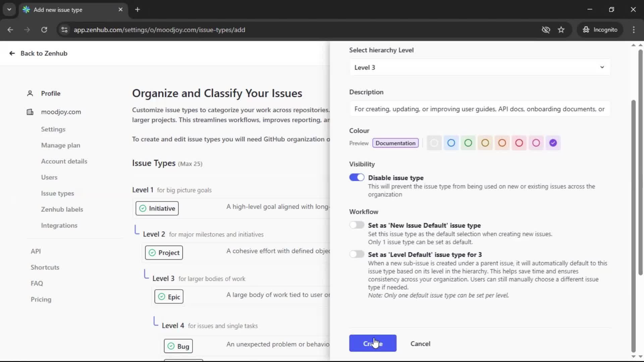Viewport: 644px width, 362px height.
Task: Select the Epic issue type badge
Action: tap(169, 296)
